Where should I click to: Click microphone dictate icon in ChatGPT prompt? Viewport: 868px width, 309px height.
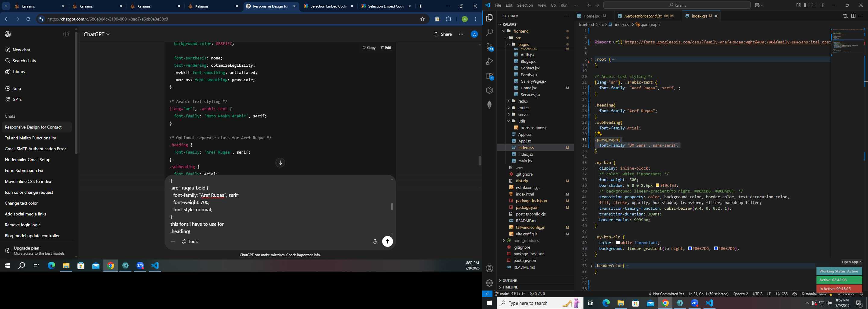point(375,241)
